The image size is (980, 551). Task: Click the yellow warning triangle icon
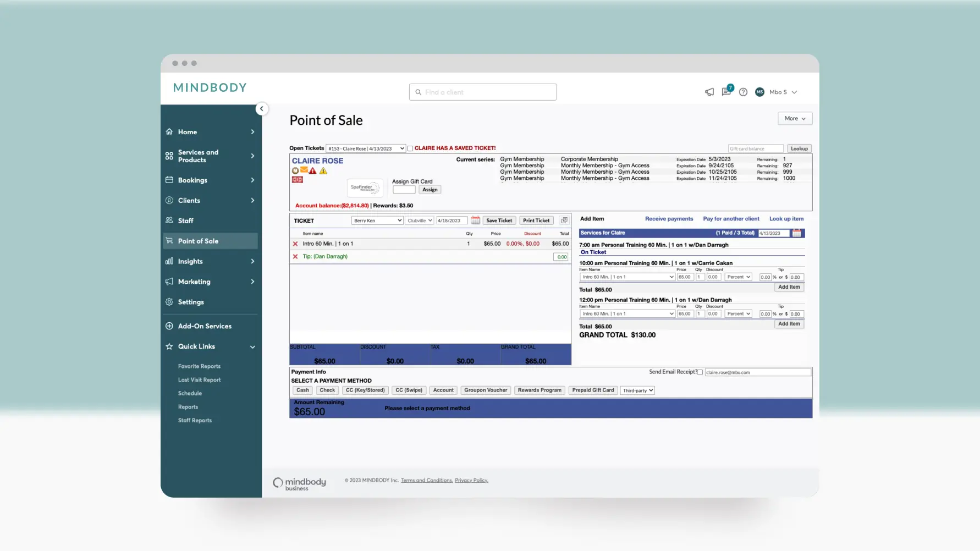323,171
